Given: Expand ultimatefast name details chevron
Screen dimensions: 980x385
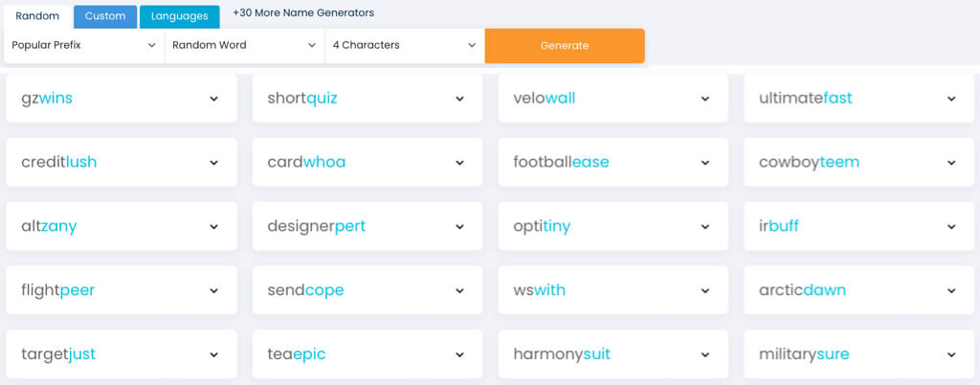Looking at the screenshot, I should tap(951, 99).
